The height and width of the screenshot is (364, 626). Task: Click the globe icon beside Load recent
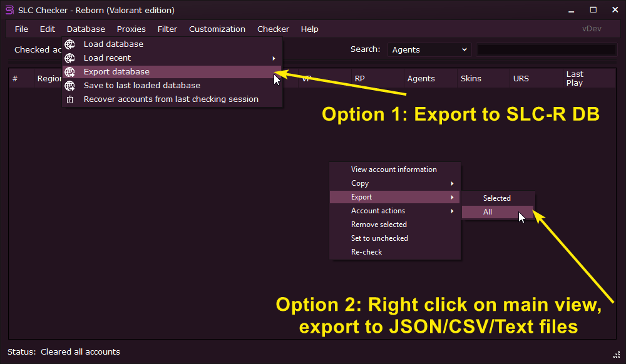click(x=70, y=58)
